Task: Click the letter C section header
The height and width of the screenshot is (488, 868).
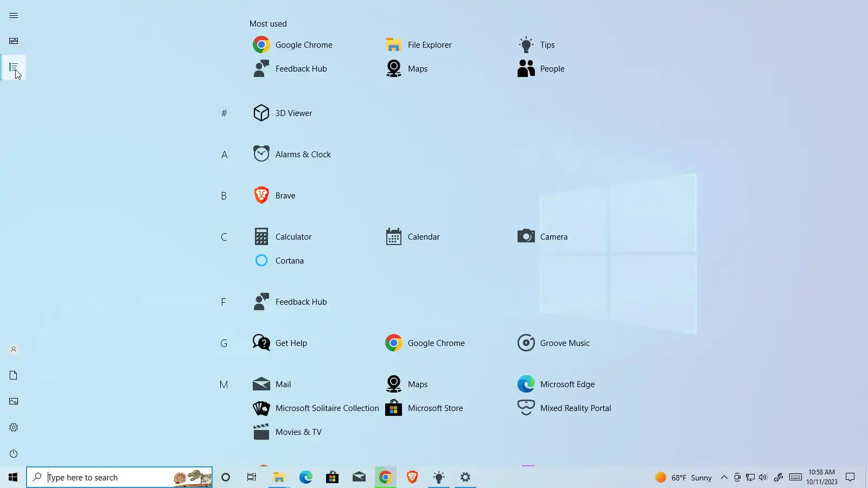Action: (224, 237)
